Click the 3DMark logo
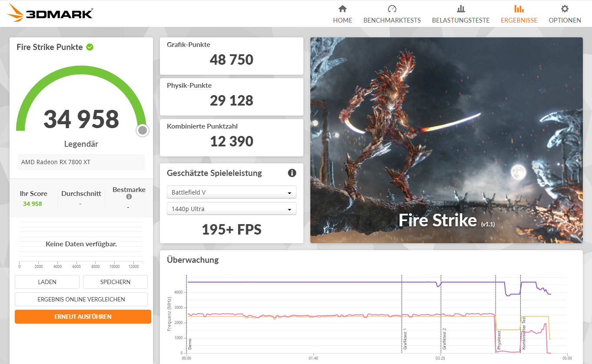Screen dimensions: 592x364 click(50, 13)
